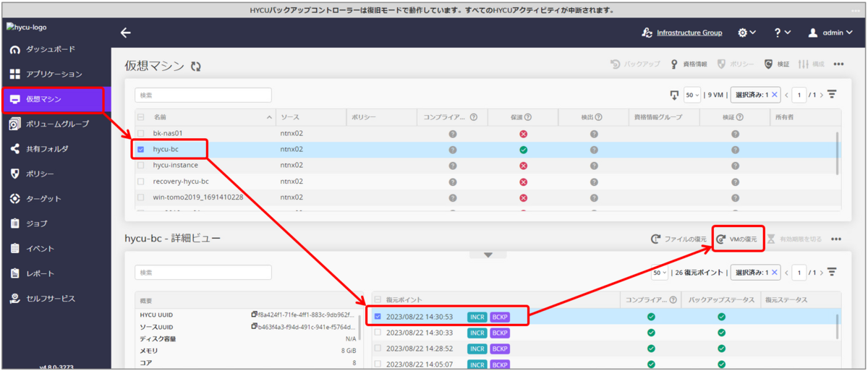Click the 構成 sliders button

click(812, 64)
